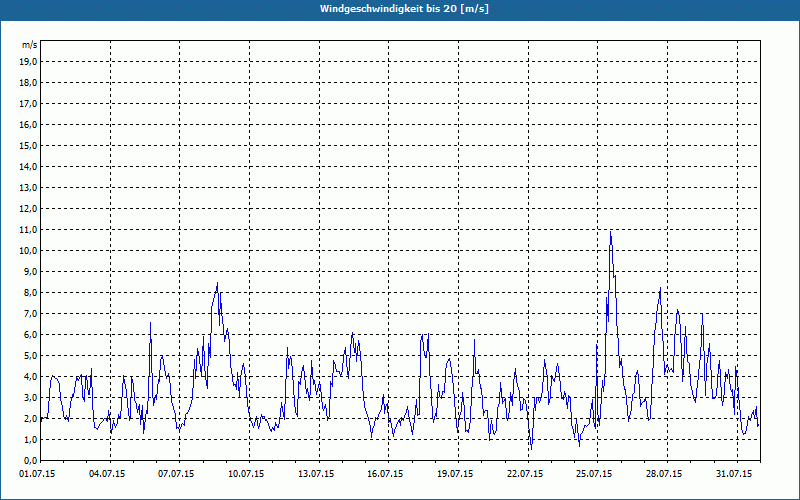Click the 28.07.15 date label
The height and width of the screenshot is (500, 800).
(x=664, y=474)
